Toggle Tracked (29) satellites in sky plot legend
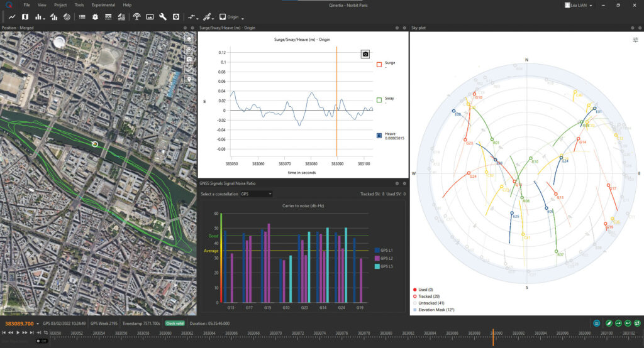644x348 pixels. (x=426, y=296)
